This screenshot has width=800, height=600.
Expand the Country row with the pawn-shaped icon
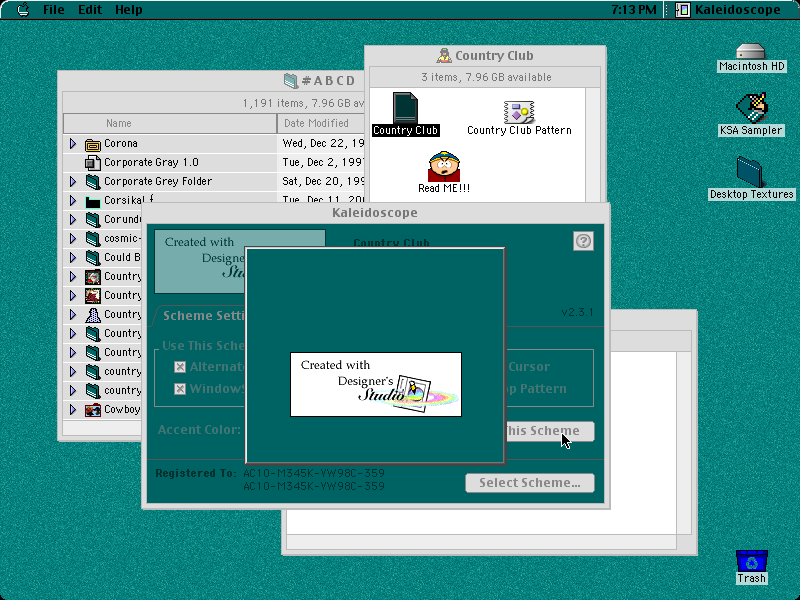point(73,315)
